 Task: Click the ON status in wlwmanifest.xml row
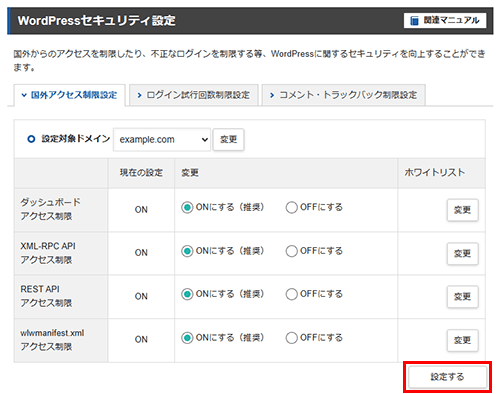(141, 339)
